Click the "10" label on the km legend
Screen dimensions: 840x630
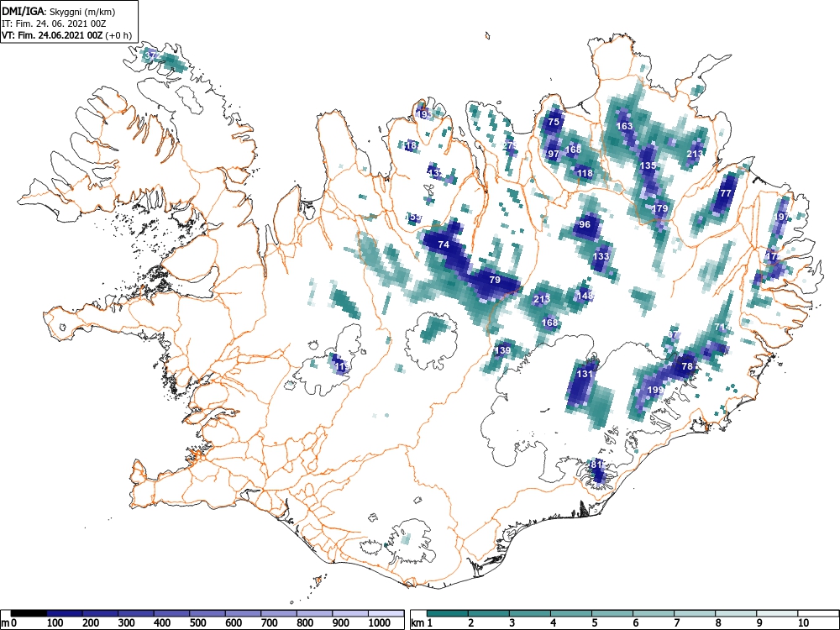[x=802, y=623]
